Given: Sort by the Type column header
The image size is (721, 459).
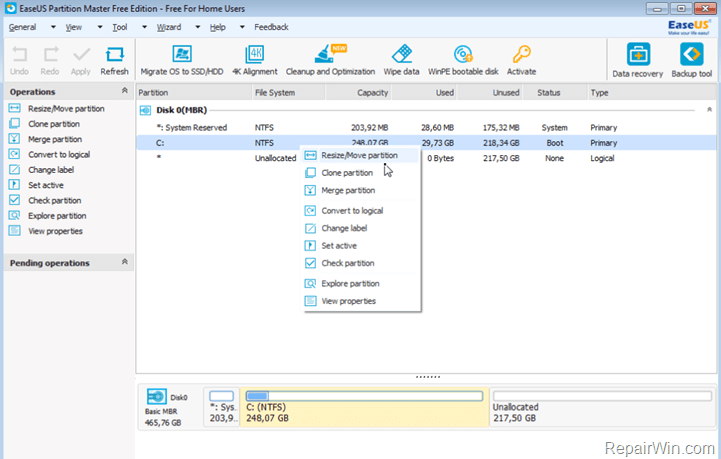Looking at the screenshot, I should pyautogui.click(x=652, y=92).
